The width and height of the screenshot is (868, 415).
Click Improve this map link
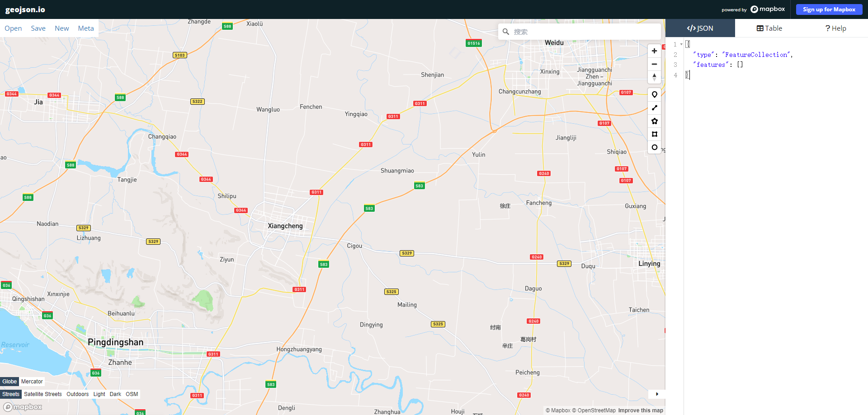(x=641, y=410)
